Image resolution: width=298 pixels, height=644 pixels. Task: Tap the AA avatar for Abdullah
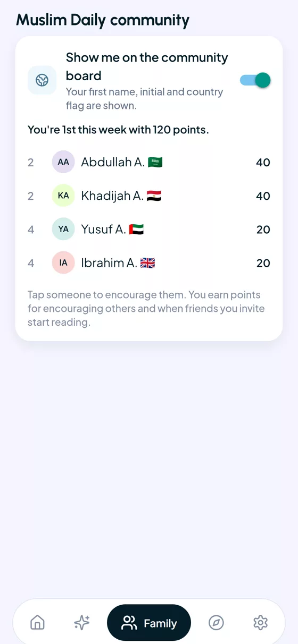(x=63, y=162)
